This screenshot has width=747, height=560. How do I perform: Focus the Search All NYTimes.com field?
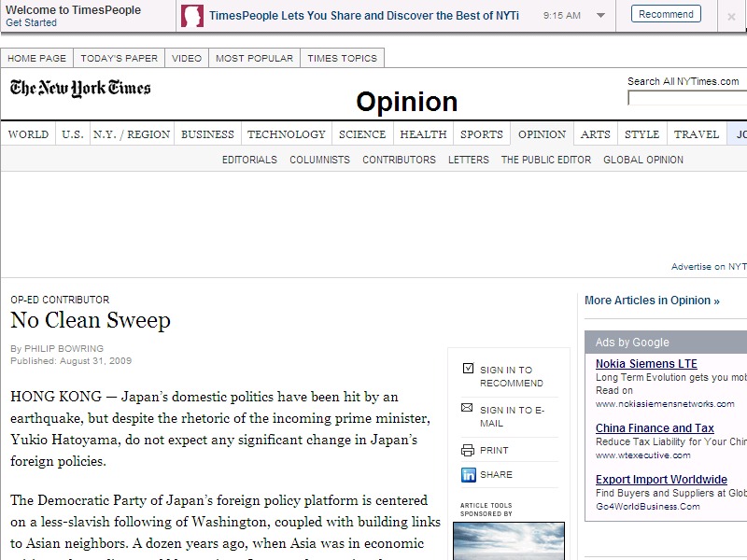pyautogui.click(x=687, y=98)
